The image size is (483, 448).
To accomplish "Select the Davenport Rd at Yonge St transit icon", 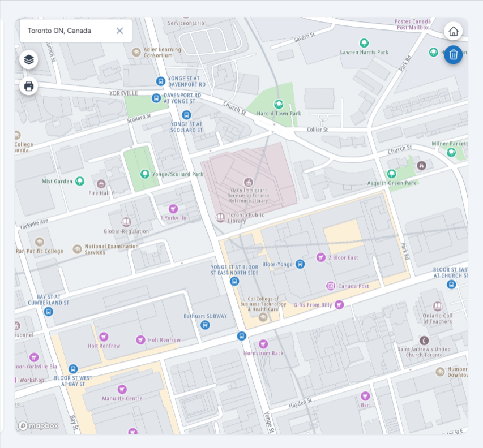I will pos(156,98).
